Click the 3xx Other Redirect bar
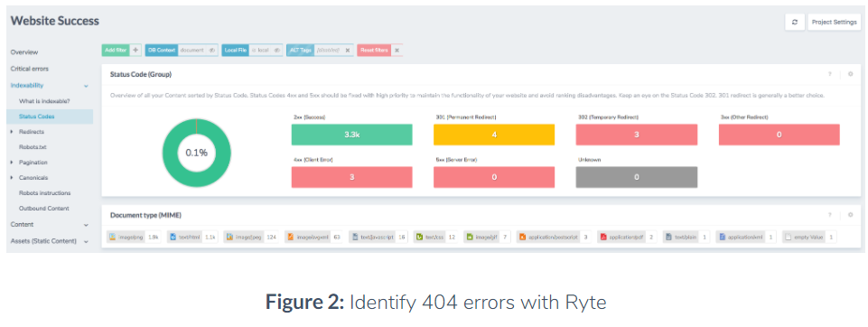Image resolution: width=868 pixels, height=327 pixels. (x=779, y=135)
